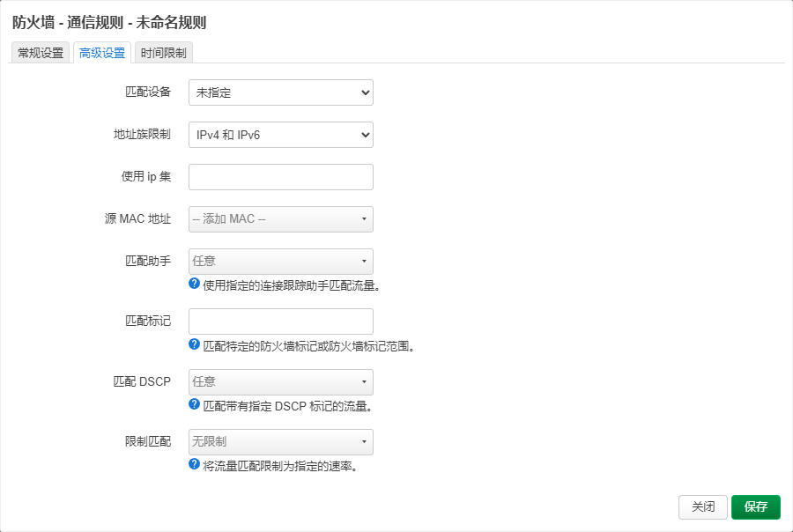Expand 地址族限制 dropdown showing IPv4 和 IPv6

point(280,135)
